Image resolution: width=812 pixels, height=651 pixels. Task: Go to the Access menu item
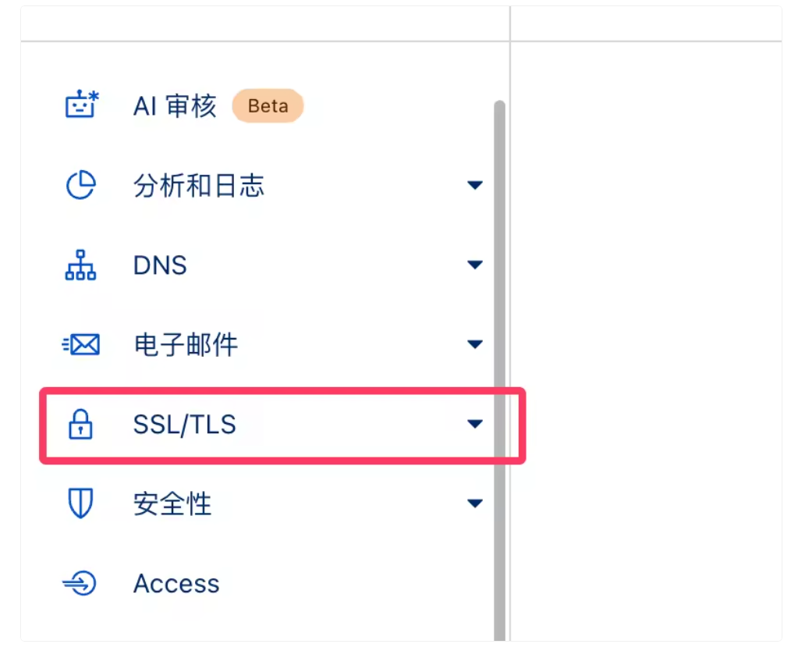(176, 584)
